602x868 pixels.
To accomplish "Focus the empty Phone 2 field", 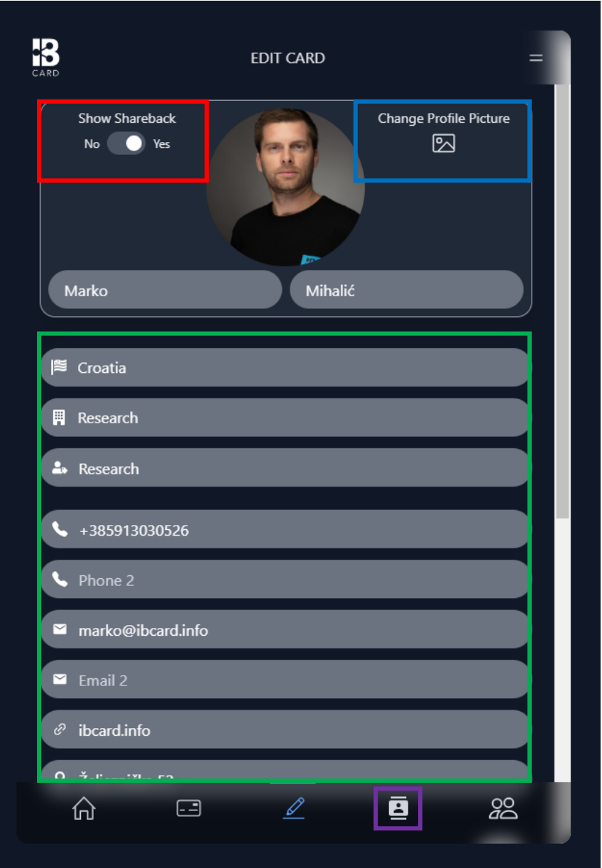I will (x=285, y=580).
